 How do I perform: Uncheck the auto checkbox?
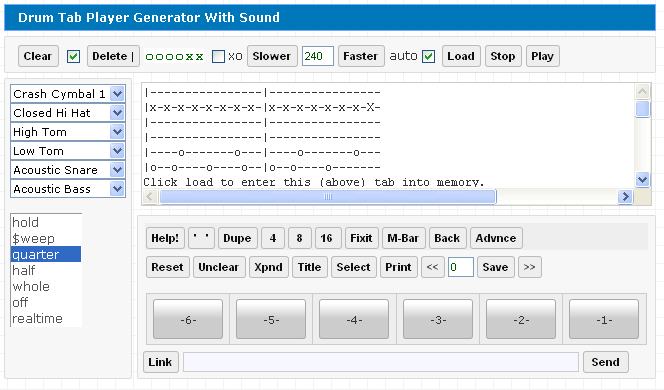[x=429, y=56]
